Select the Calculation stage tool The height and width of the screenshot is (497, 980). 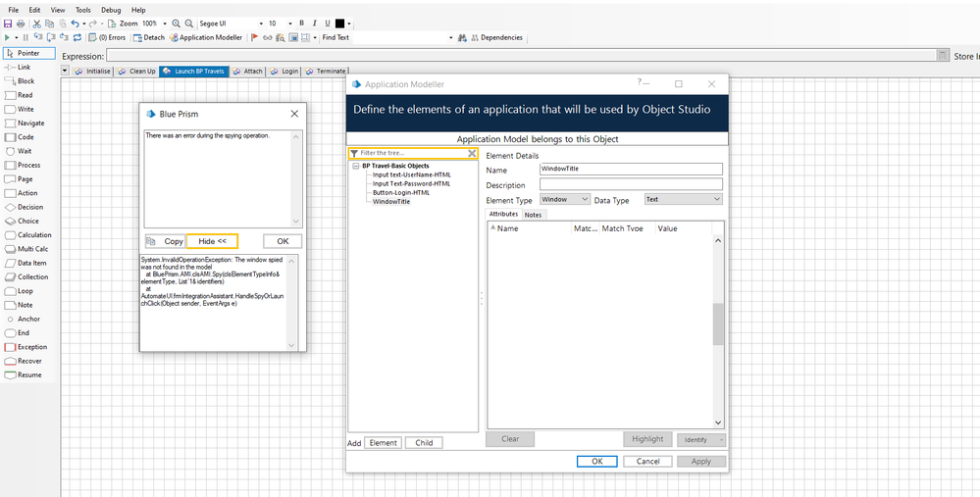point(33,235)
